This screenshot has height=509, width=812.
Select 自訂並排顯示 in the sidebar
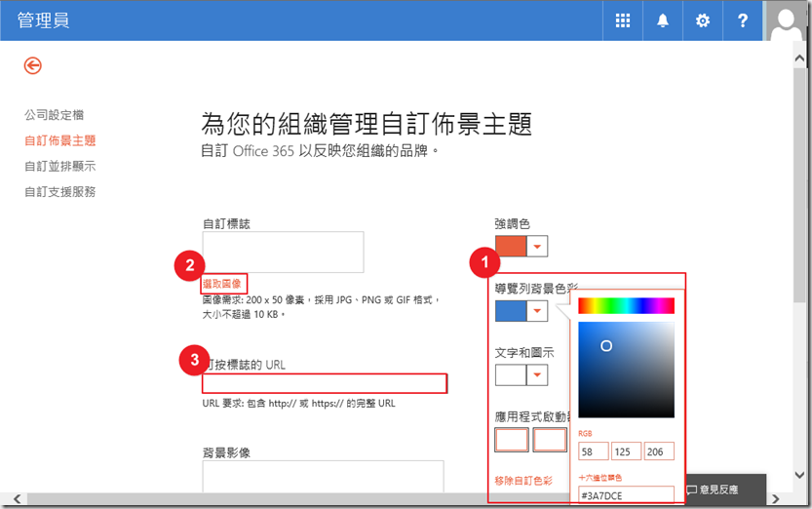click(x=59, y=166)
